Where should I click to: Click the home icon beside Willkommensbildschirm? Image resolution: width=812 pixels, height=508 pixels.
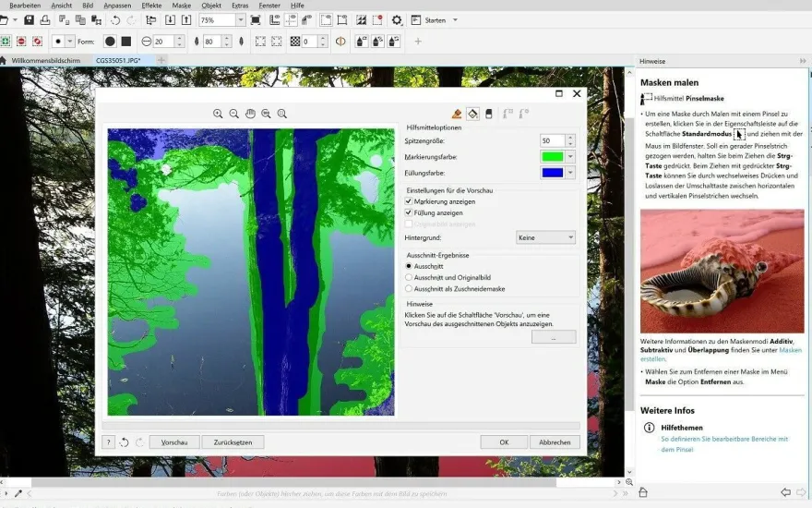click(3, 60)
